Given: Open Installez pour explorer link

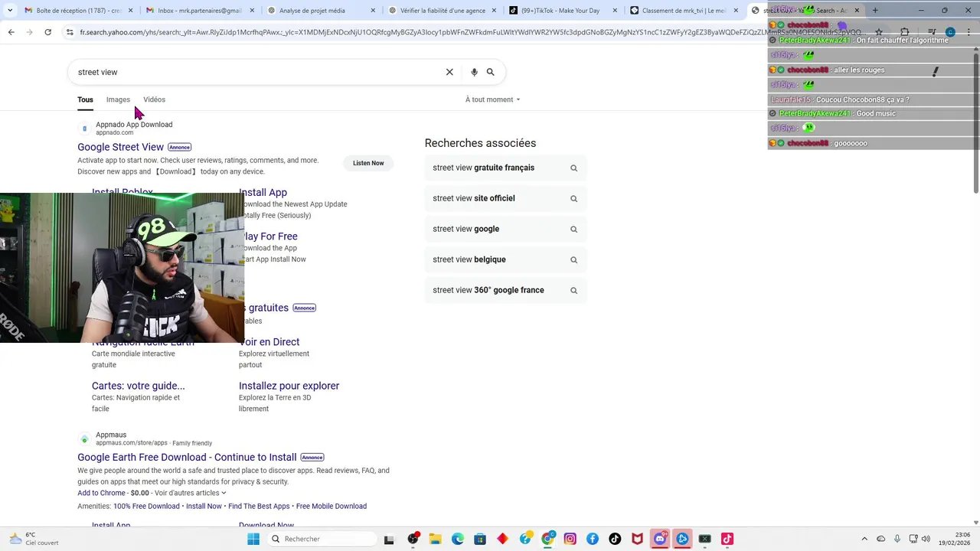Looking at the screenshot, I should (289, 386).
